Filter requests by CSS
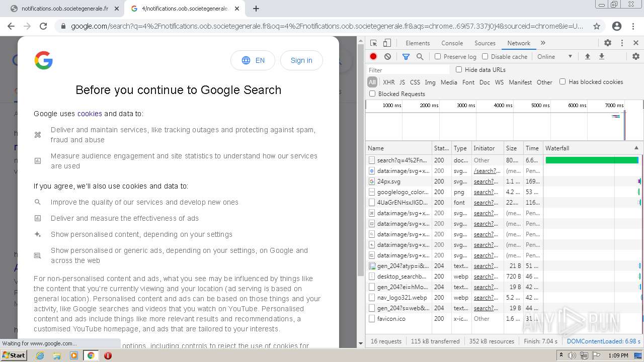 tap(415, 82)
